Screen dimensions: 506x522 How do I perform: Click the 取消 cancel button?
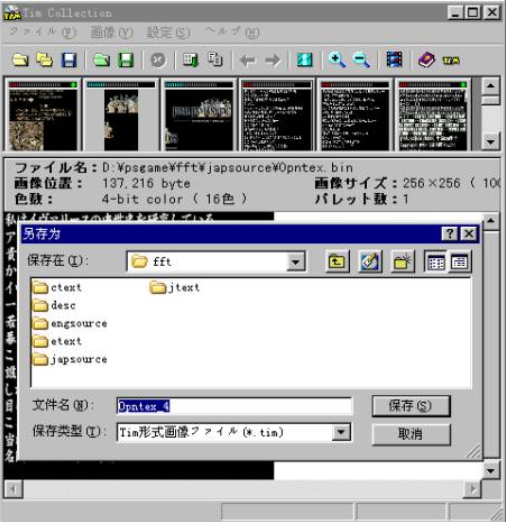(x=411, y=434)
